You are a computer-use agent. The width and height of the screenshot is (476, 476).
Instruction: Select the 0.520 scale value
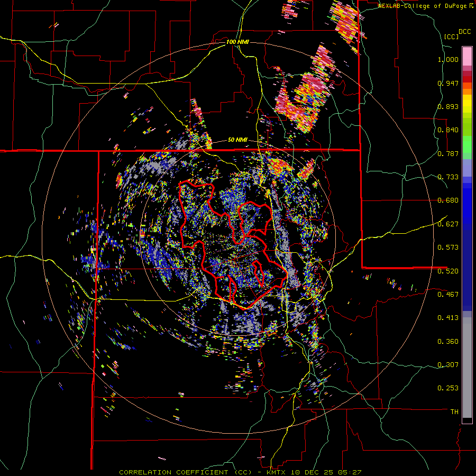point(448,271)
